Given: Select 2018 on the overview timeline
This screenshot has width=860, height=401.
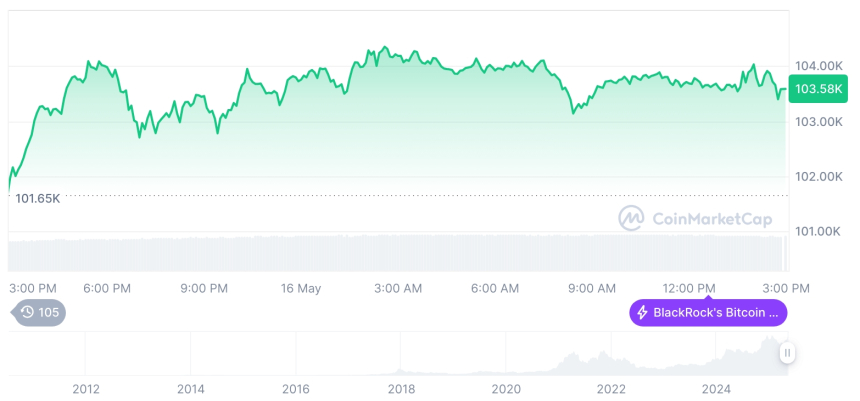Looking at the screenshot, I should coord(401,389).
